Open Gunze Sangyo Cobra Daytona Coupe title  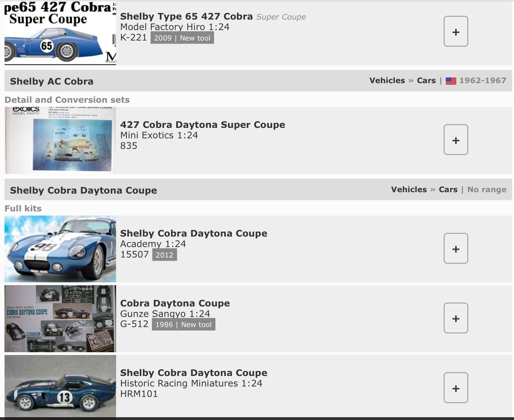[x=175, y=303]
